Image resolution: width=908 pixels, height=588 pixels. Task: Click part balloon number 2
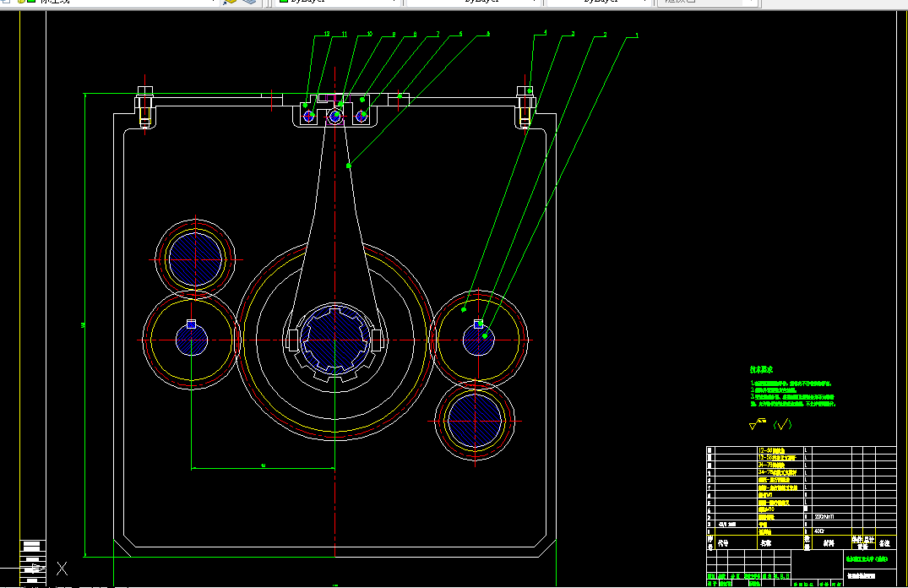pyautogui.click(x=605, y=35)
